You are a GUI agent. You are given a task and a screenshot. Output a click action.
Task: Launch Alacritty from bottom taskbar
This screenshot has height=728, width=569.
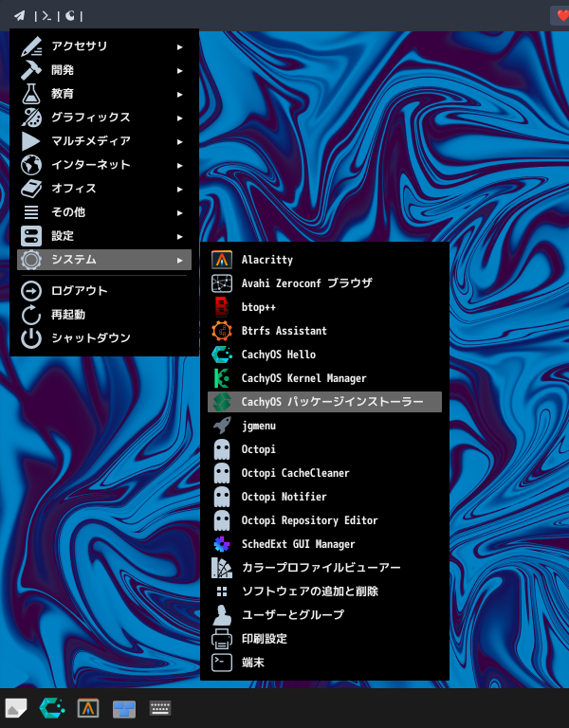click(x=88, y=708)
